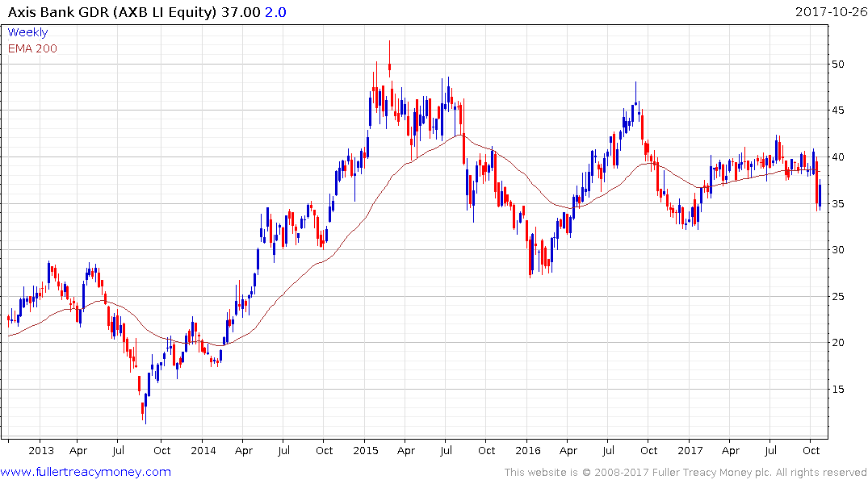Click the Jul label after 2014
868x484 pixels.
click(283, 451)
